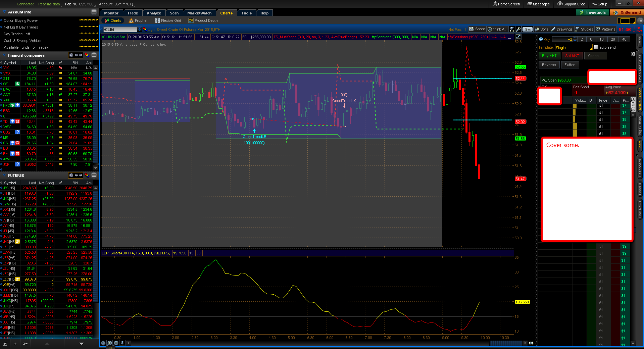644x349 pixels.
Task: Toggle the Chart side tab
Action: point(640,146)
